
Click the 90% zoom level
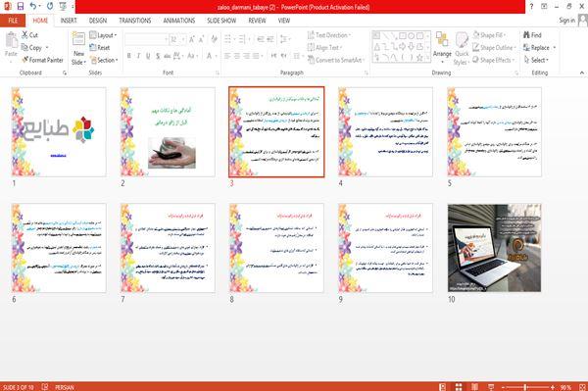565,387
